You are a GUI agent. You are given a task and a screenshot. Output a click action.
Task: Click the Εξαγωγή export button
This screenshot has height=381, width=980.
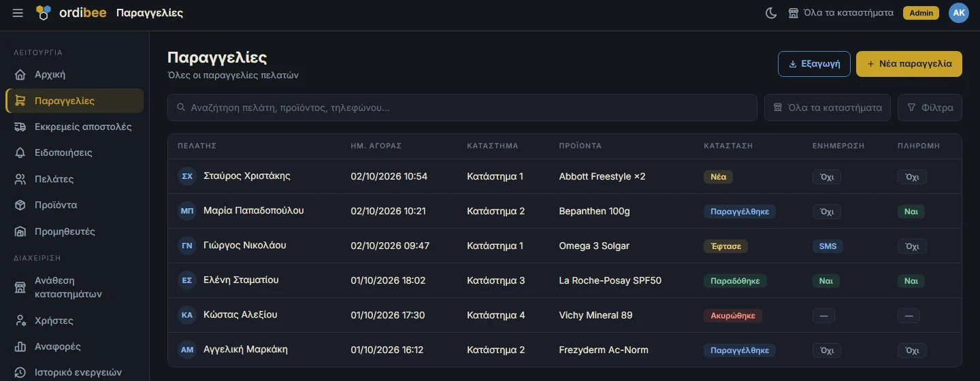pos(814,64)
